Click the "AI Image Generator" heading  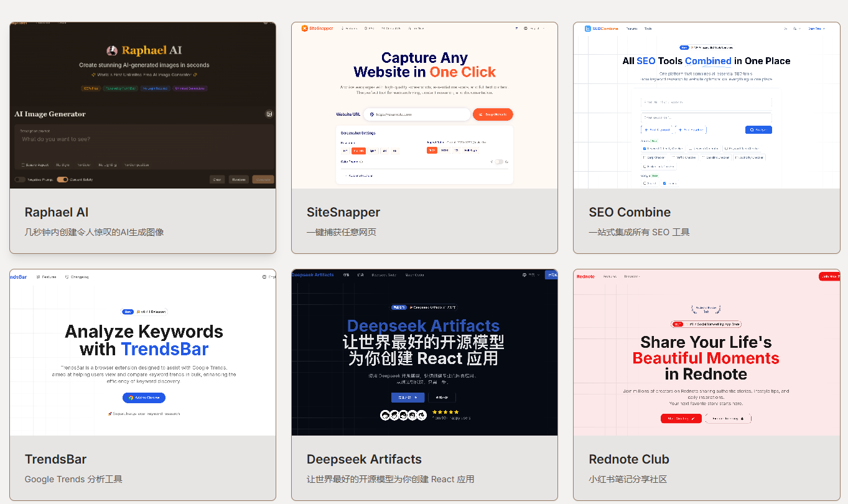click(x=50, y=114)
